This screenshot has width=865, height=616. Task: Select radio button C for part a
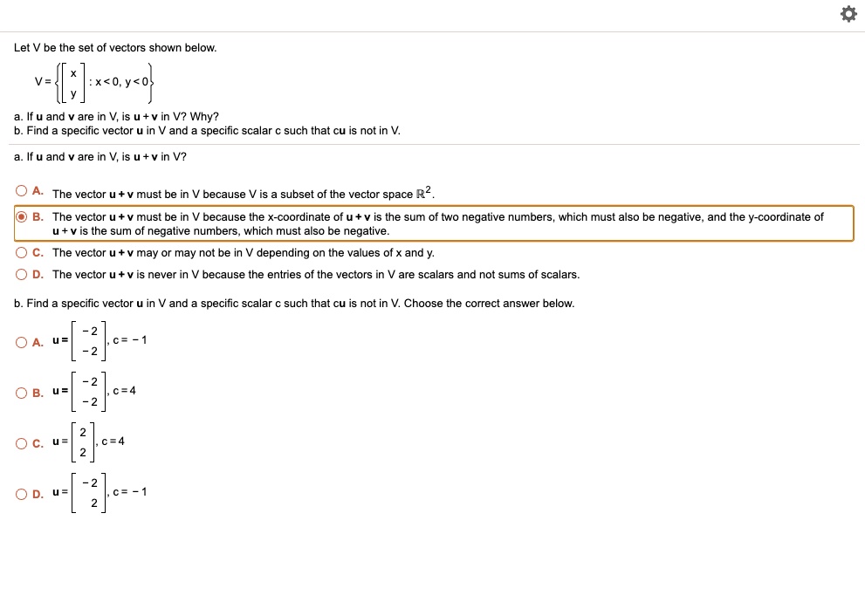click(x=20, y=252)
